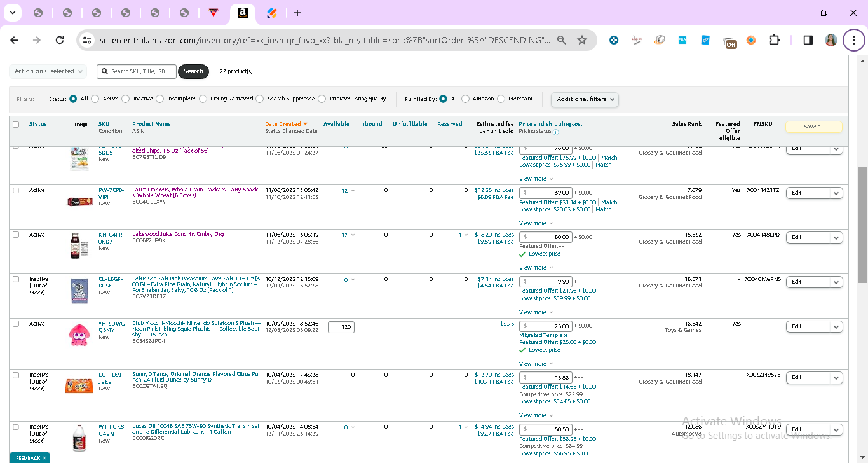Select the Search Suppressed status filter
Viewport: 868px width, 463px height.
click(259, 99)
